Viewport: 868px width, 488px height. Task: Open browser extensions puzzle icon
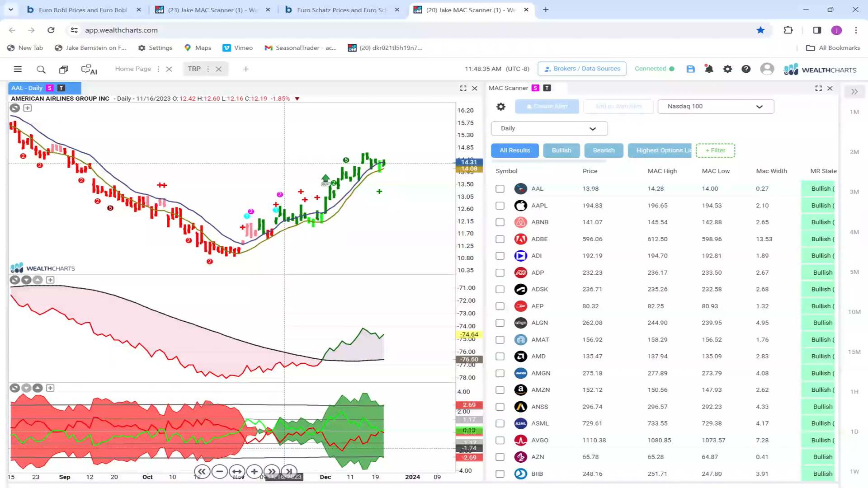pyautogui.click(x=788, y=30)
